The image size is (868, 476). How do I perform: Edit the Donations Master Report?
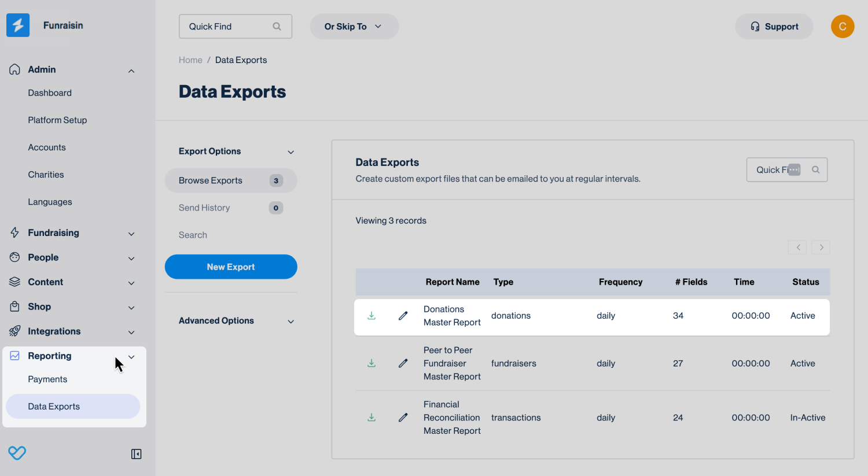click(403, 316)
